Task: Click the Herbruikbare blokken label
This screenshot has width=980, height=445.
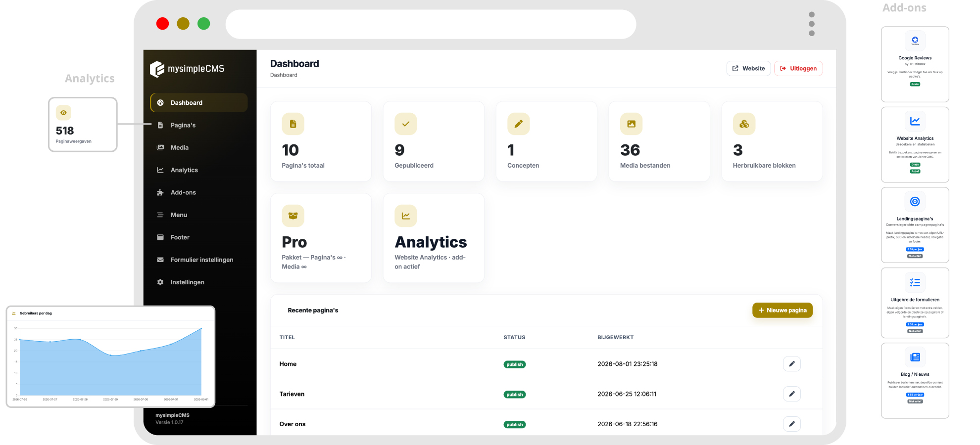Action: tap(764, 166)
